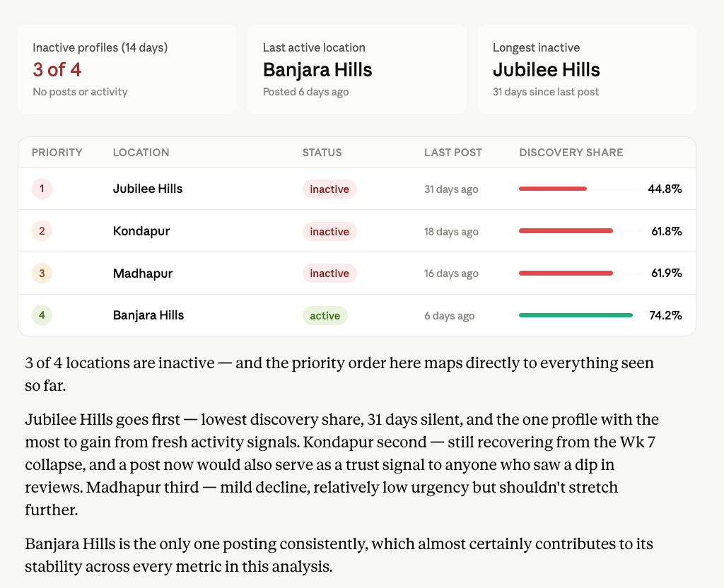Click the green priority 4 badge
Image resolution: width=724 pixels, height=588 pixels.
point(42,315)
